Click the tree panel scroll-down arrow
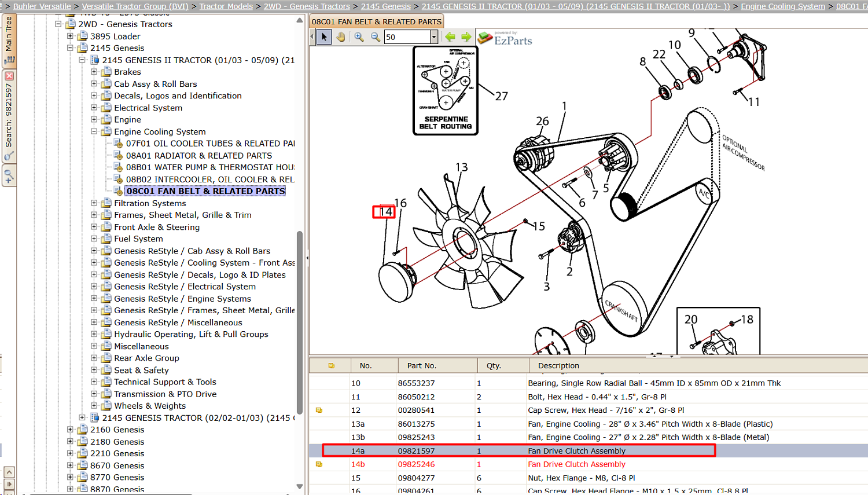The width and height of the screenshot is (868, 495). point(300,486)
